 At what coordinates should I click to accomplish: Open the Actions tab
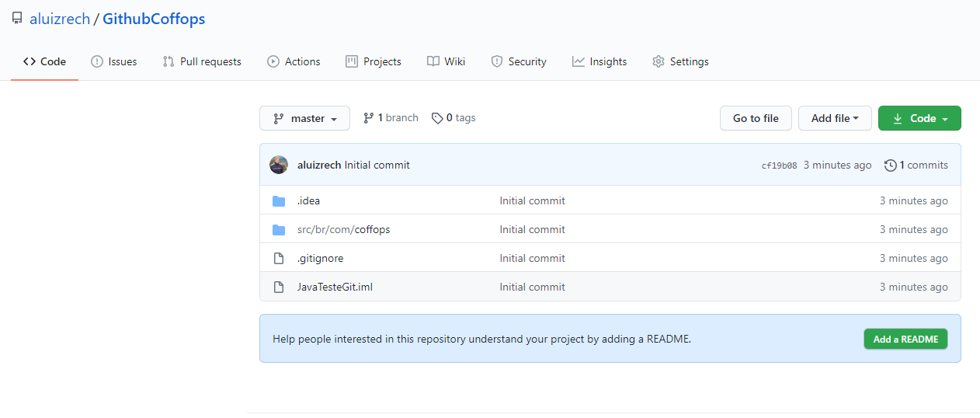(x=294, y=61)
